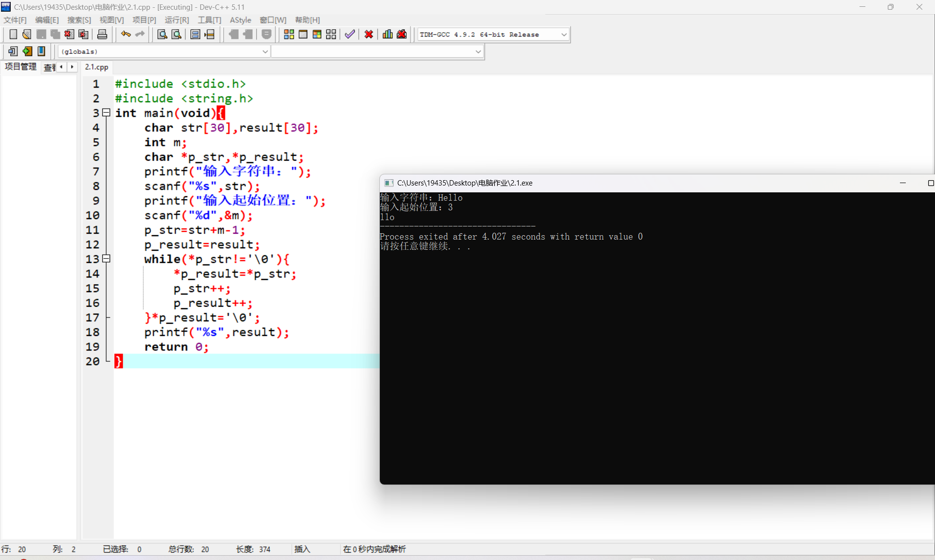This screenshot has height=560, width=935.
Task: Select the 2.1.cpp editor tab
Action: [96, 67]
